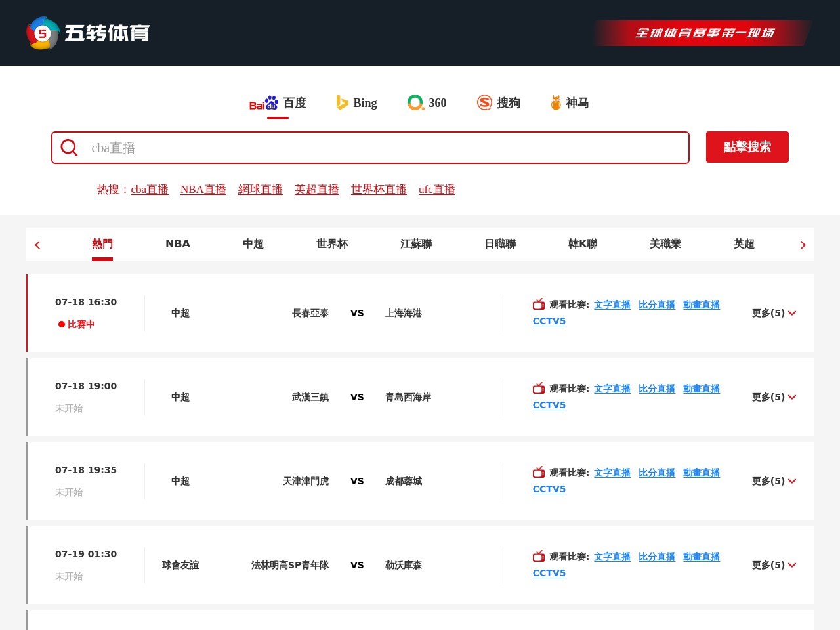Viewport: 840px width, 630px height.
Task: Select 搜狗 search engine tab
Action: 499,103
